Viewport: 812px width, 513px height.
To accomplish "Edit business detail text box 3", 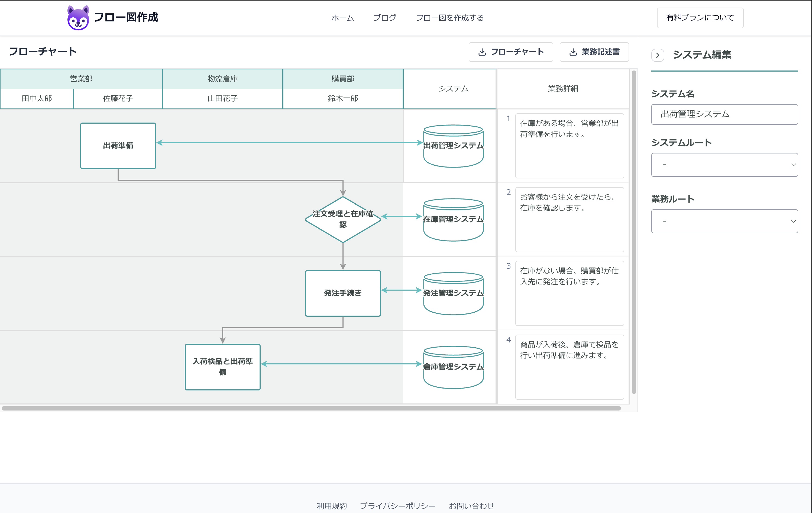I will coord(570,293).
